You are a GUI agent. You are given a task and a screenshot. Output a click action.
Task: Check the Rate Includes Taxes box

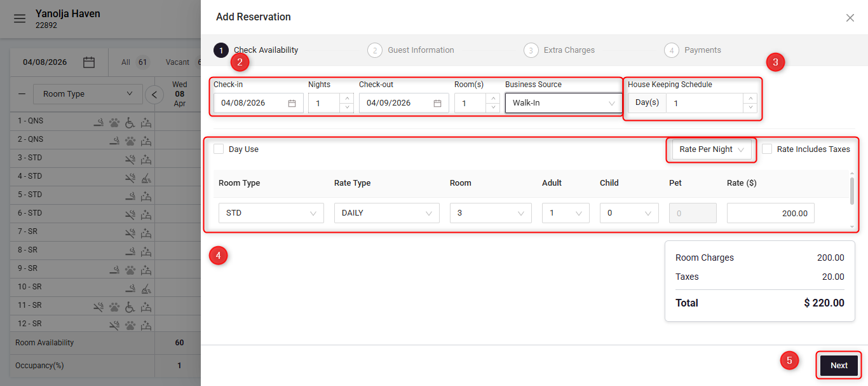[x=767, y=149]
